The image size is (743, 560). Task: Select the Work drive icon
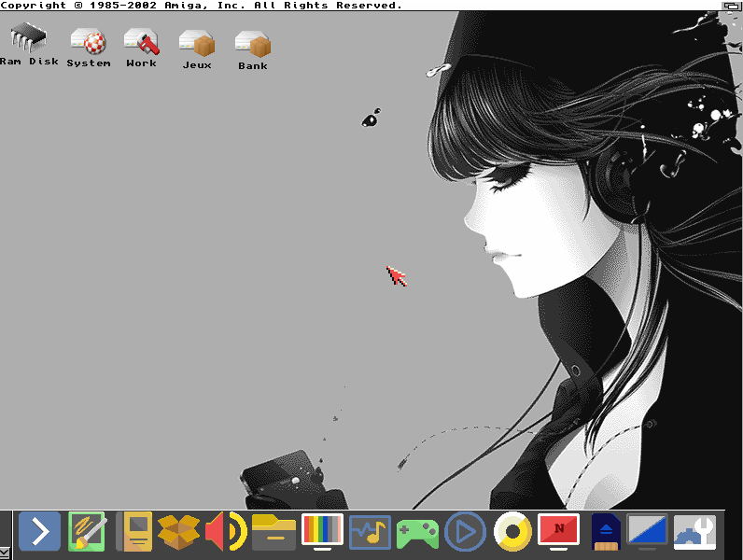(141, 48)
